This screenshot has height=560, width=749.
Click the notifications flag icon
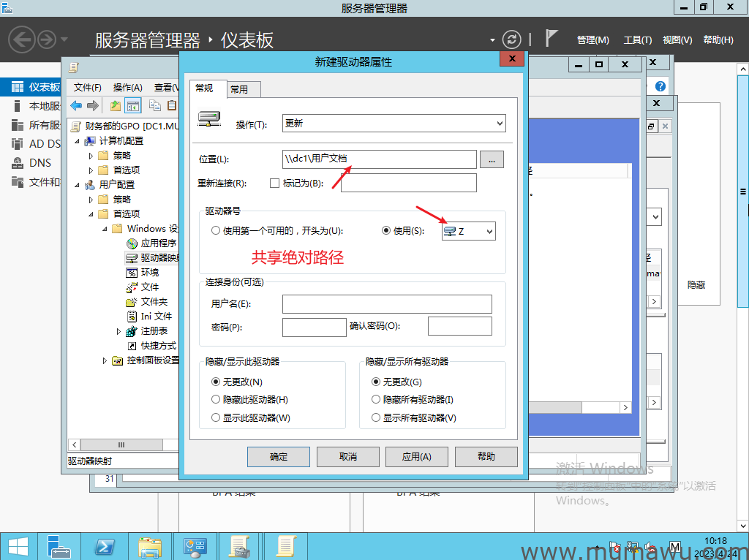pyautogui.click(x=552, y=39)
